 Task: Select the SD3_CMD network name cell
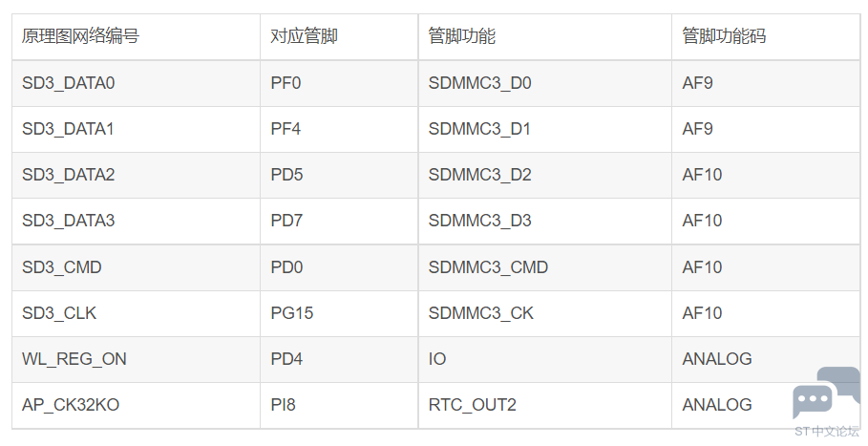137,267
